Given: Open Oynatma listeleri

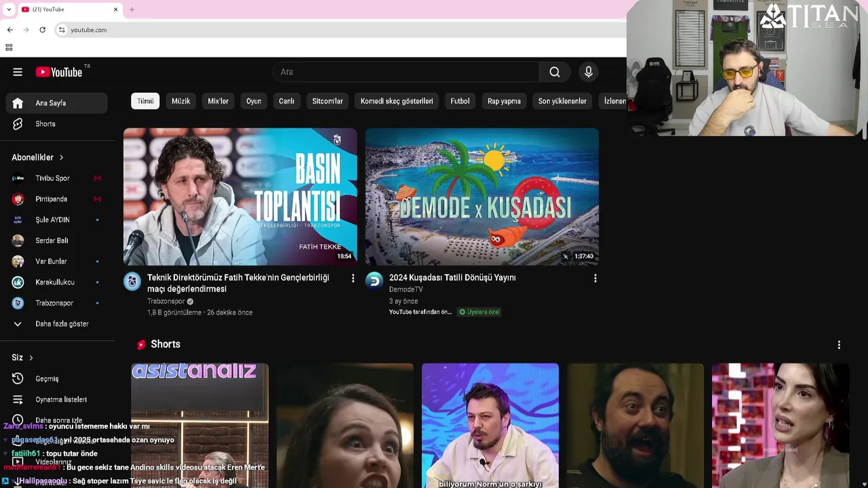Looking at the screenshot, I should click(57, 400).
